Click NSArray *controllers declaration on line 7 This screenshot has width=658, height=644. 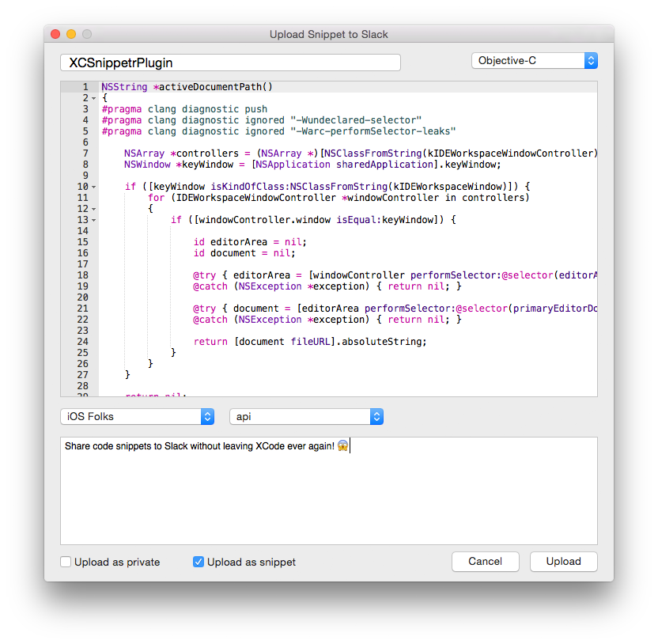tap(181, 153)
